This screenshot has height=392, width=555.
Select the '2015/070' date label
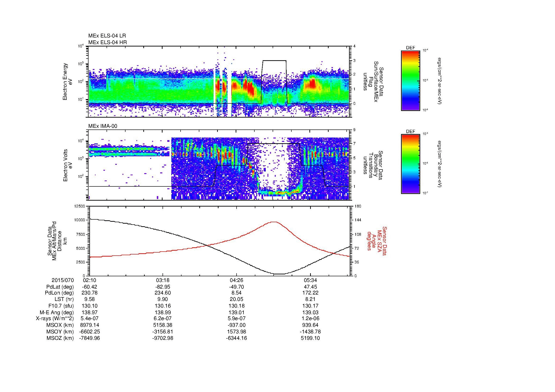point(63,280)
